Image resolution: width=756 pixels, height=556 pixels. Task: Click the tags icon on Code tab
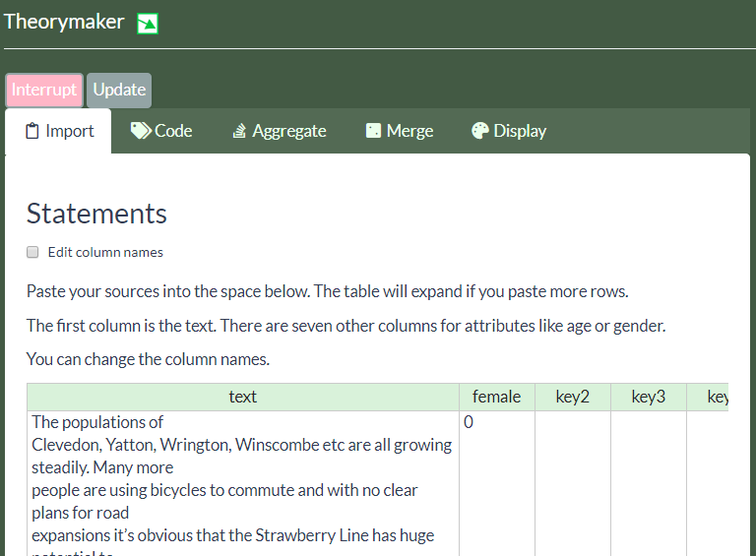tap(141, 131)
